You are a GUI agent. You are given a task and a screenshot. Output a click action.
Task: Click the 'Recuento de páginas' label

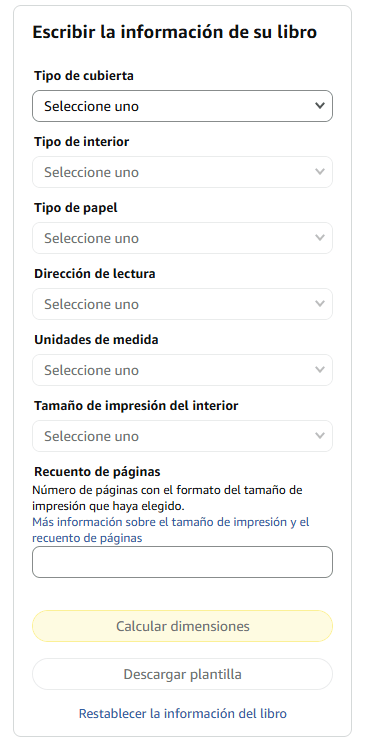pyautogui.click(x=97, y=471)
